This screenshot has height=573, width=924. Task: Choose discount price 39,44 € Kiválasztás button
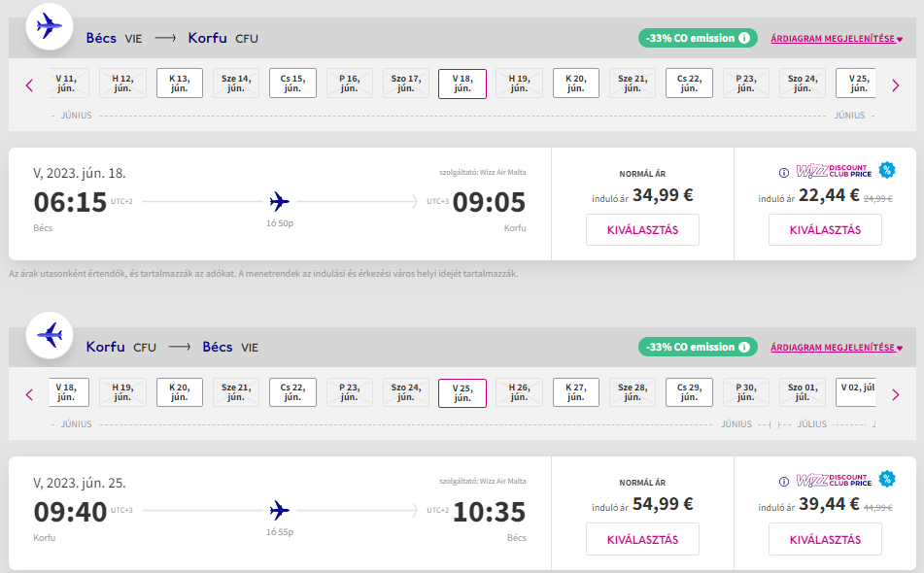pyautogui.click(x=825, y=539)
